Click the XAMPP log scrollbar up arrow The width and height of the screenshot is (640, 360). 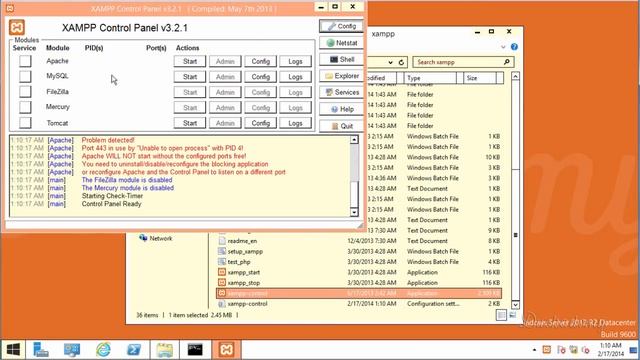point(354,140)
